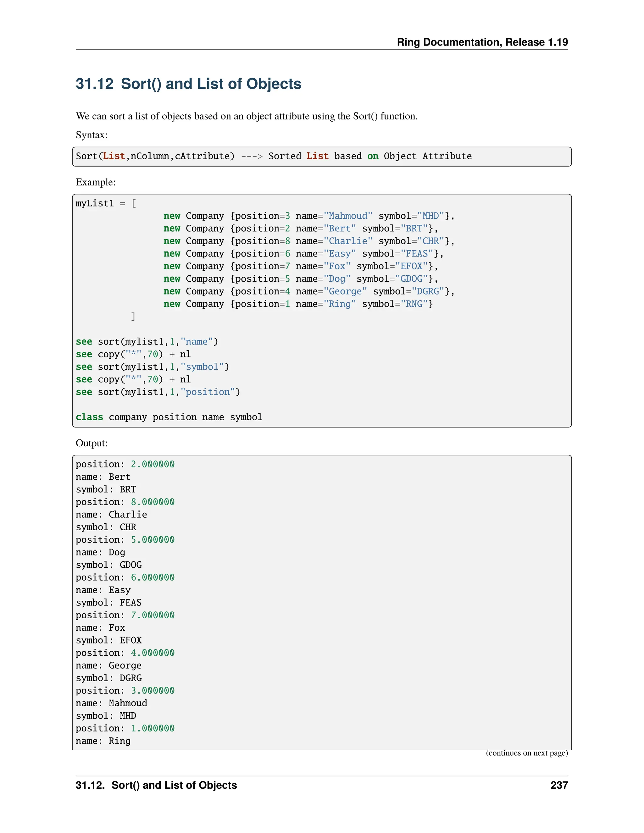Click the '(continues on next page)' note
The image size is (644, 833).
tap(527, 753)
